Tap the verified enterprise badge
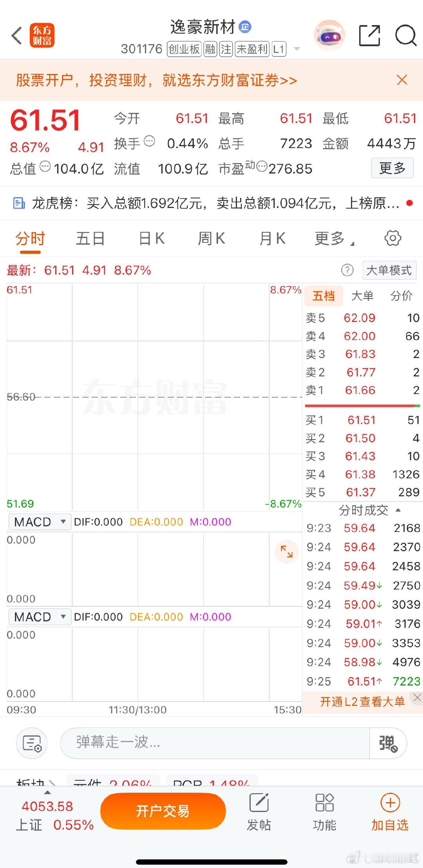The height and width of the screenshot is (868, 423). click(x=245, y=27)
